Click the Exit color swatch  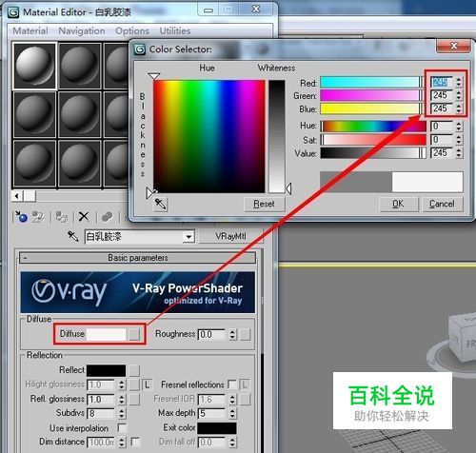pyautogui.click(x=217, y=428)
